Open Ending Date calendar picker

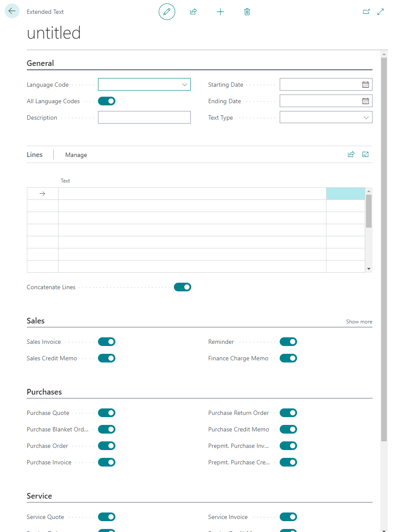[x=366, y=101]
